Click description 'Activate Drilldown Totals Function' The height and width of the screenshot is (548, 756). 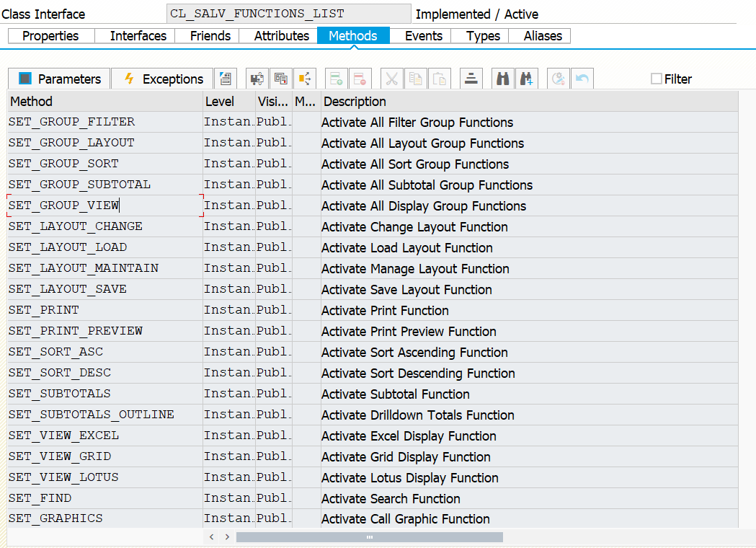(417, 415)
